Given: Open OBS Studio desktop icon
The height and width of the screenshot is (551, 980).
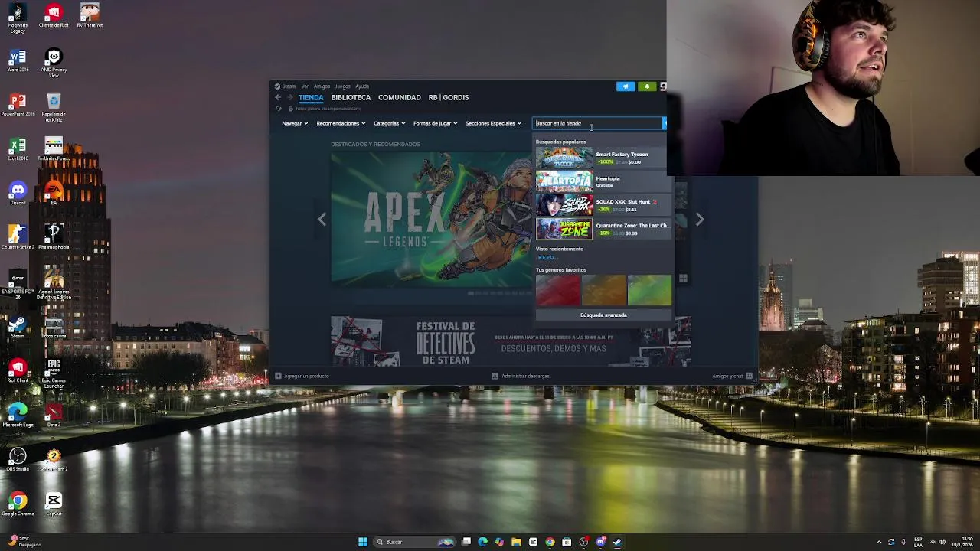Looking at the screenshot, I should click(18, 460).
